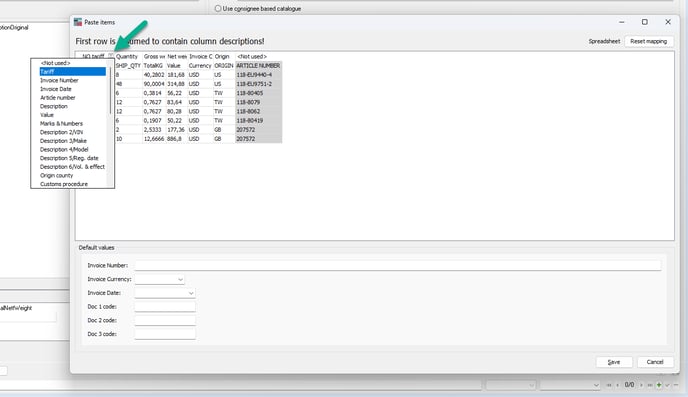Screen dimensions: 688x397
Task: Focus the Doc 2 code field
Action: tap(165, 320)
